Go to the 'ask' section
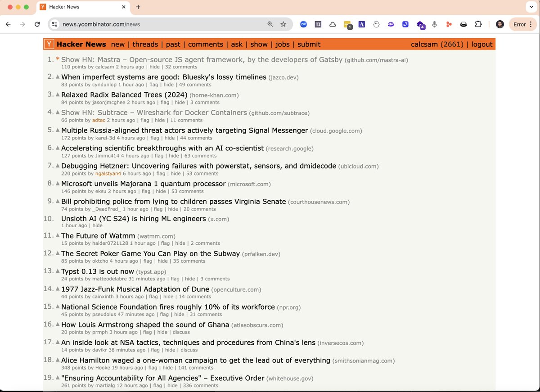This screenshot has height=392, width=540. point(237,44)
